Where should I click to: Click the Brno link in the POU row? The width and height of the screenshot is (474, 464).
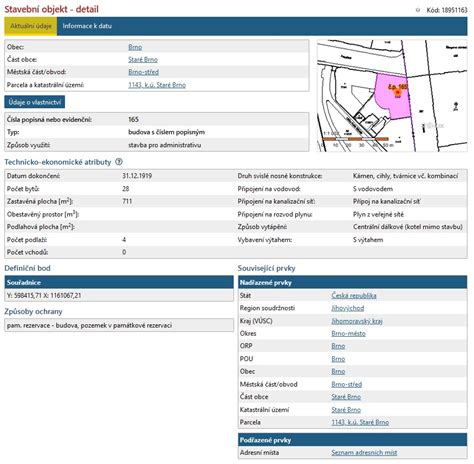coord(338,359)
